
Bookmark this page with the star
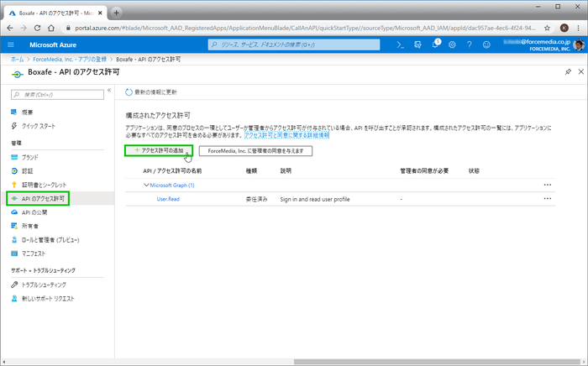pos(547,28)
